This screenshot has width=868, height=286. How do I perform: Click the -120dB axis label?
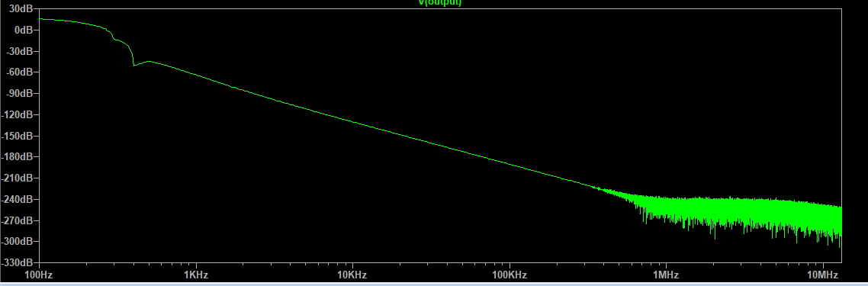[x=17, y=114]
